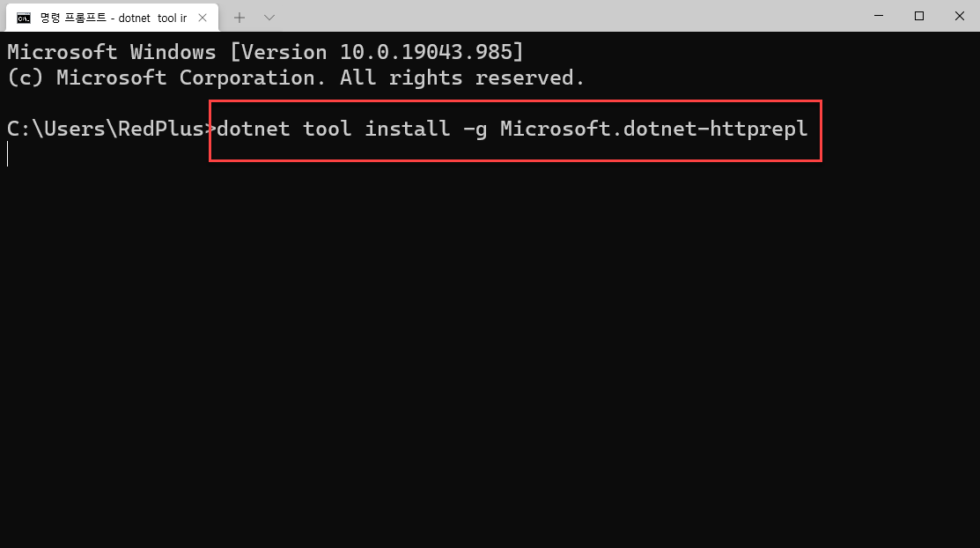Select the 명령 프롬프트 terminal tab
The image size is (980, 548).
pos(106,17)
